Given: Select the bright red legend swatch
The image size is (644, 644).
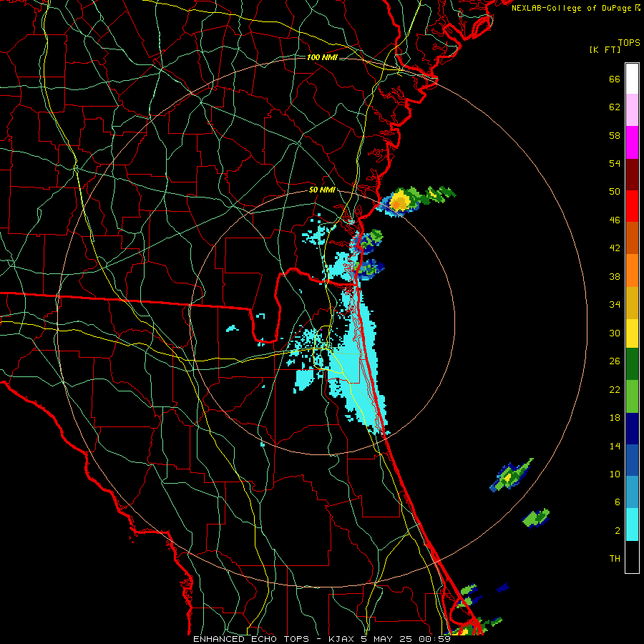Looking at the screenshot, I should point(632,206).
